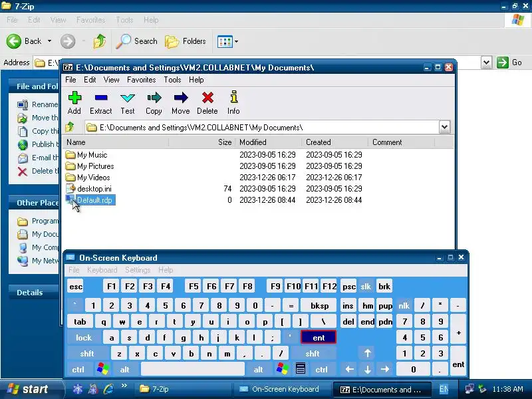Click the Move toolbar icon
Image resolution: width=532 pixels, height=399 pixels.
180,102
